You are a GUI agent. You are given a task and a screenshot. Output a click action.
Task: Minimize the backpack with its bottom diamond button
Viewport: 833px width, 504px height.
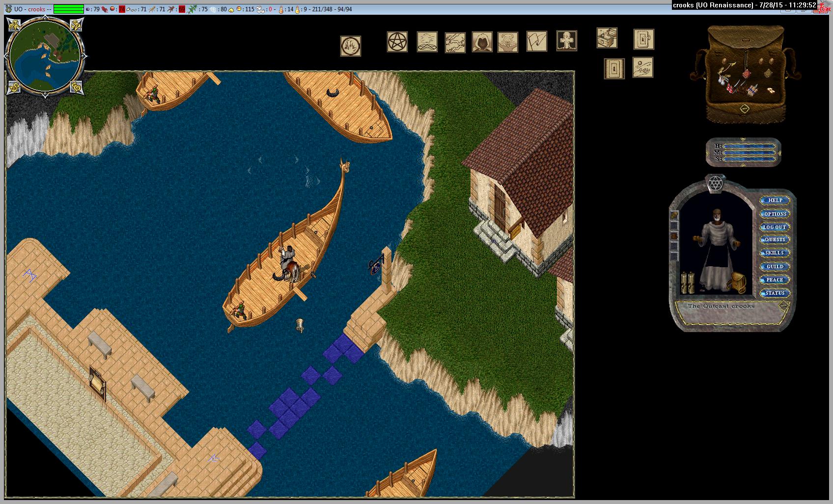[745, 109]
